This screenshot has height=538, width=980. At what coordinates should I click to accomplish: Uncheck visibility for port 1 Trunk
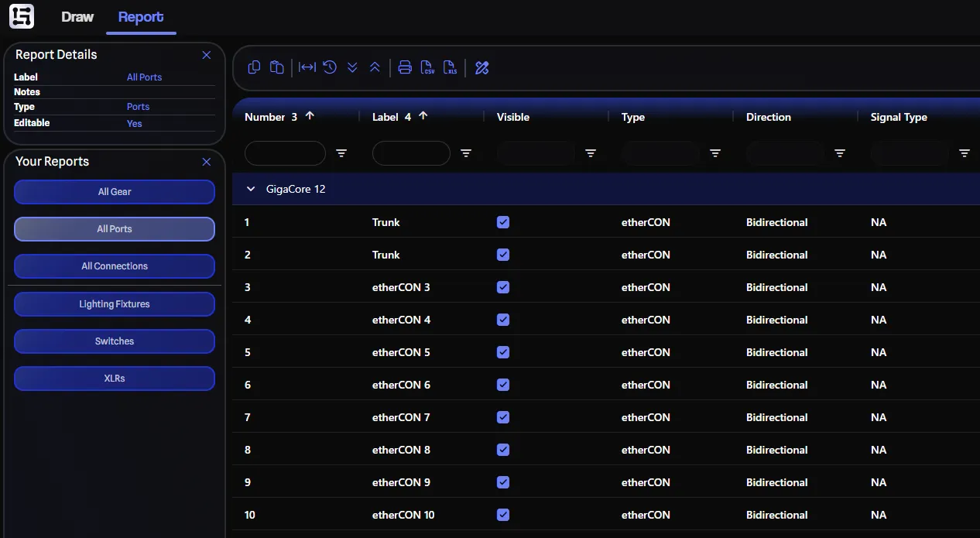click(503, 222)
